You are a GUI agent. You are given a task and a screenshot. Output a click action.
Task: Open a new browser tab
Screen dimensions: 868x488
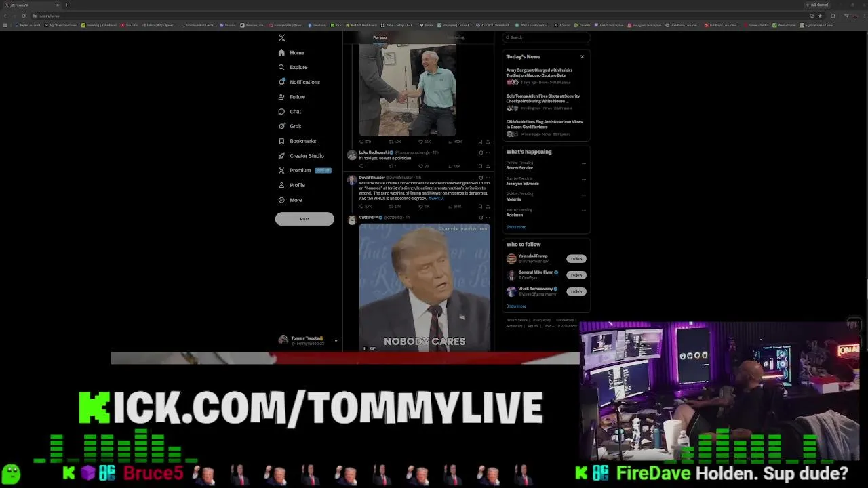(66, 5)
